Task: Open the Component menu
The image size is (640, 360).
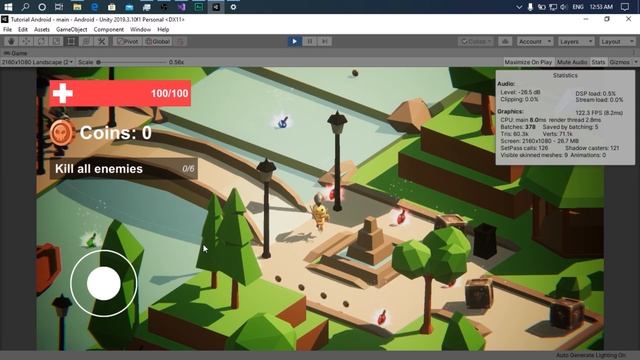Action: click(x=109, y=29)
